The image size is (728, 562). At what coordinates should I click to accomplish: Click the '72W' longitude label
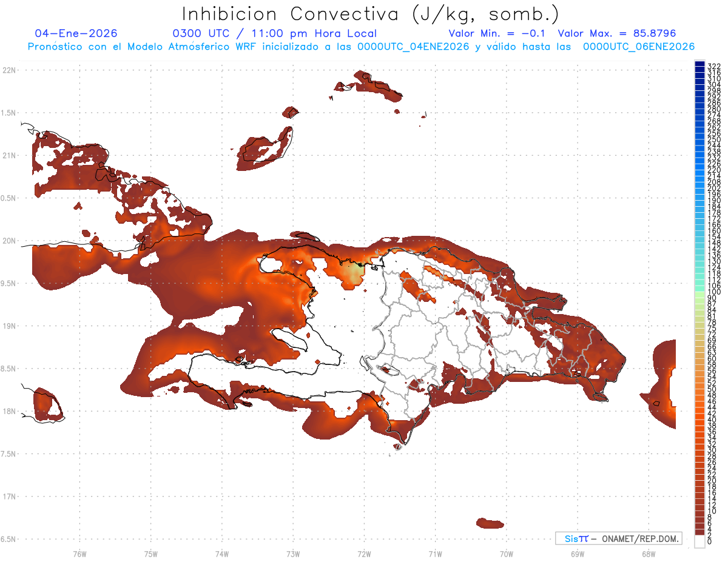click(x=364, y=554)
